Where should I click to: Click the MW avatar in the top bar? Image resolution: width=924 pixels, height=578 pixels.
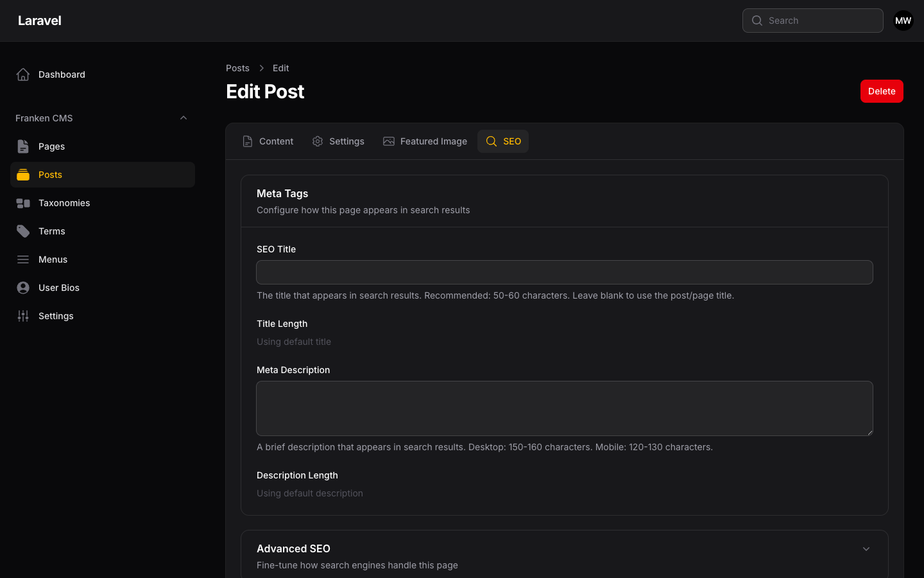click(903, 21)
